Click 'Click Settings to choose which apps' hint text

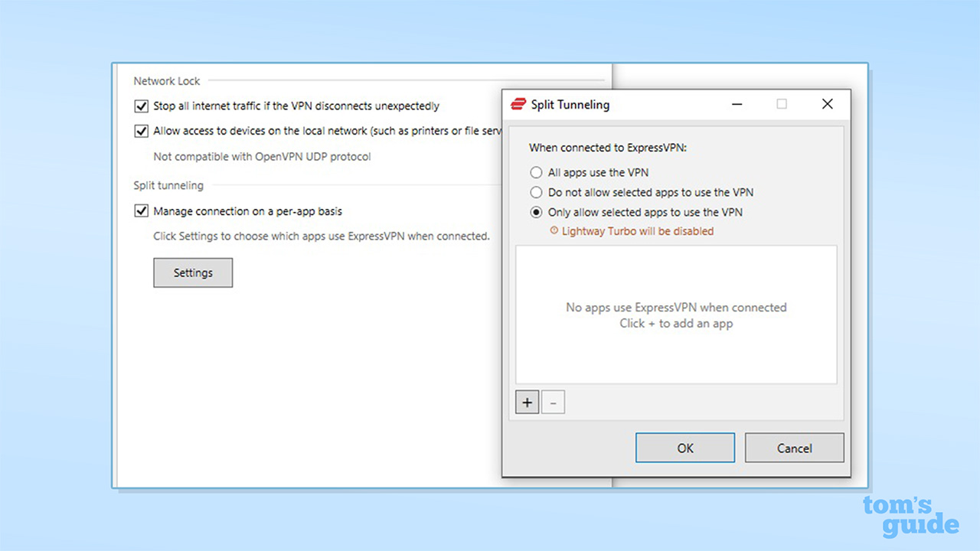click(322, 236)
